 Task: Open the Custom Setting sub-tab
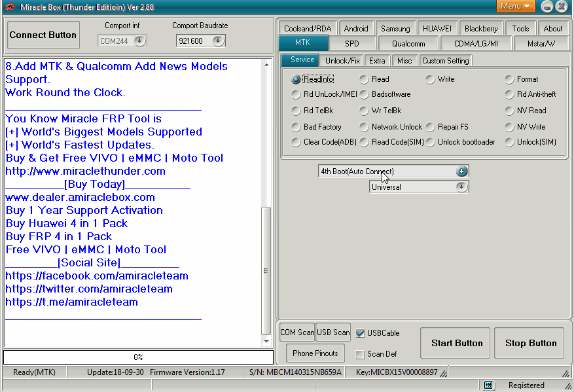click(x=446, y=61)
